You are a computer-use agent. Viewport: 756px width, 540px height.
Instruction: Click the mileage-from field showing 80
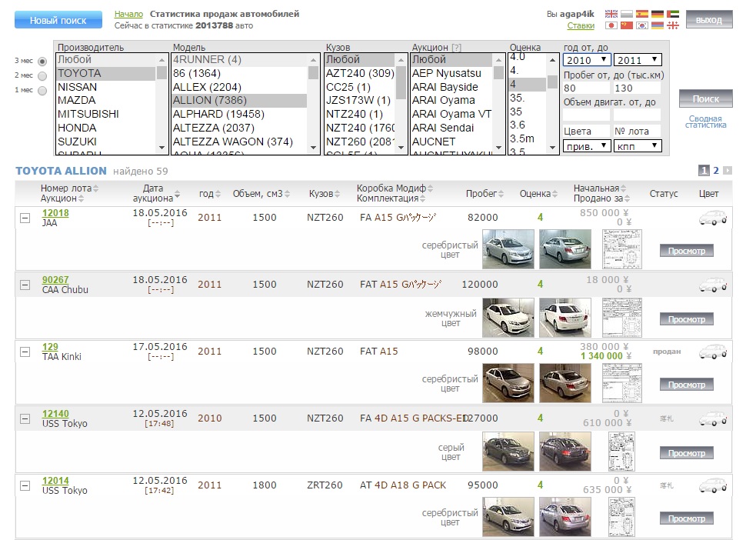tap(587, 88)
